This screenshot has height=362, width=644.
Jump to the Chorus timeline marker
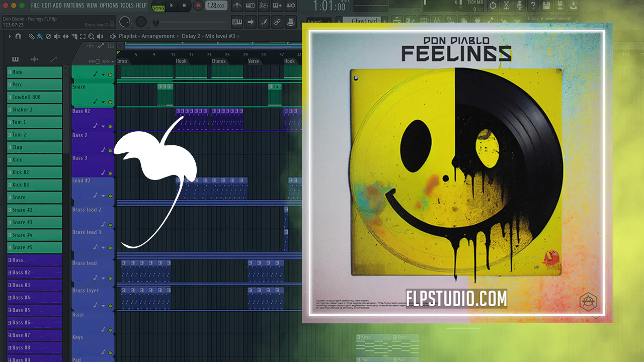(x=218, y=61)
